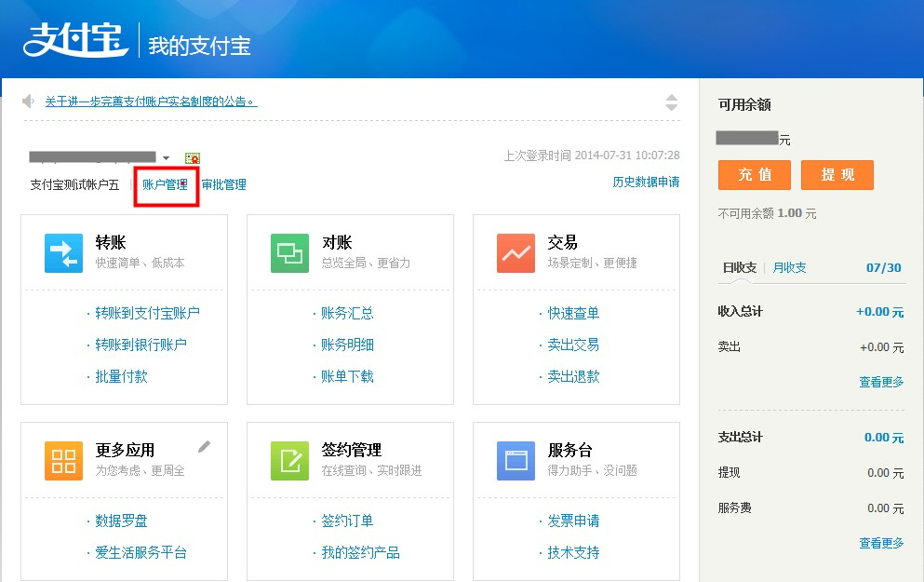Click the 服务台 card heading
This screenshot has height=582, width=924.
[569, 450]
